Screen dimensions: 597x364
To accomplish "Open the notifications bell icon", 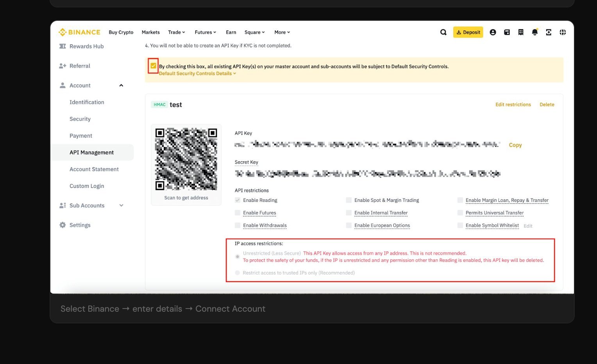I will (x=534, y=32).
